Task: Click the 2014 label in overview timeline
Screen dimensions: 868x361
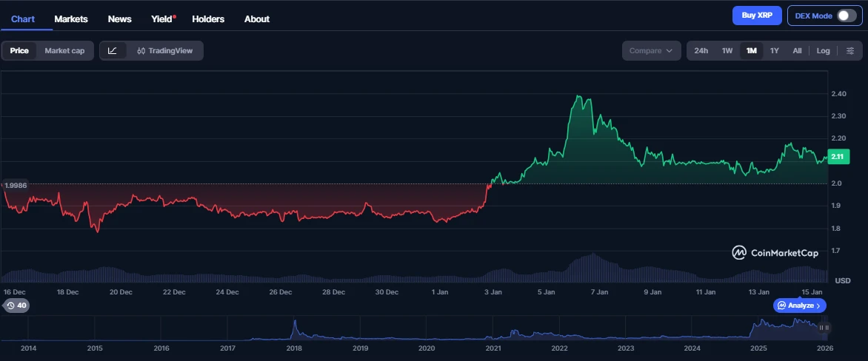Action: coord(28,348)
